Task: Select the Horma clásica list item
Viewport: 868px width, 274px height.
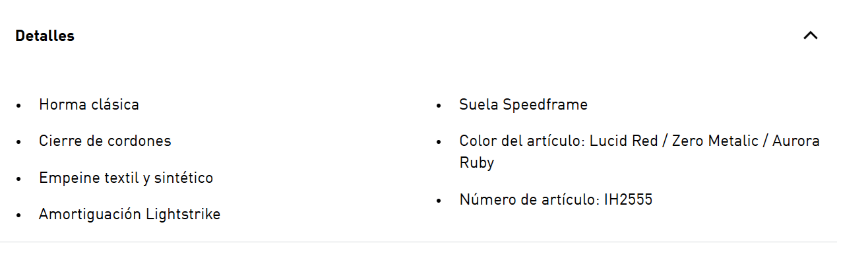Action: click(x=89, y=104)
